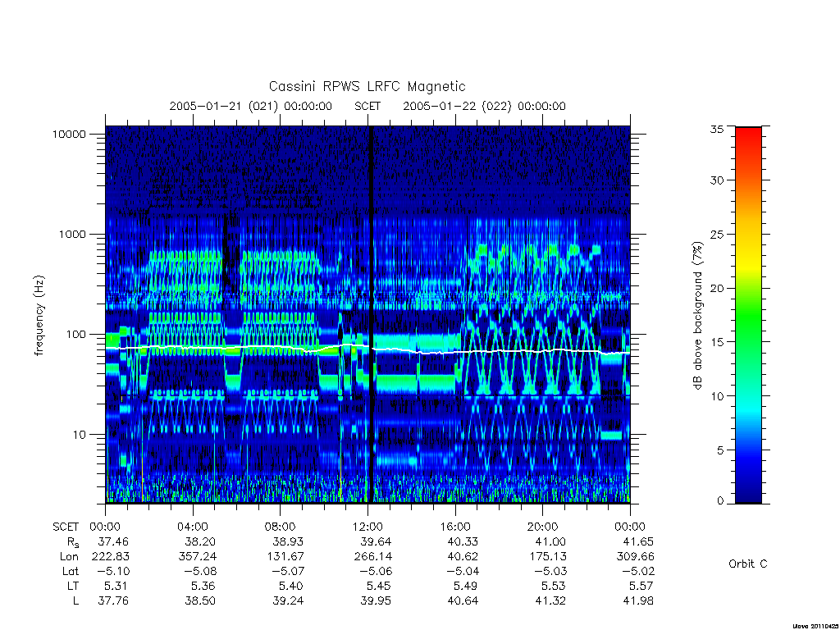Image resolution: width=840 pixels, height=630 pixels.
Task: Click the colorbar tick value 20
Action: coord(717,288)
